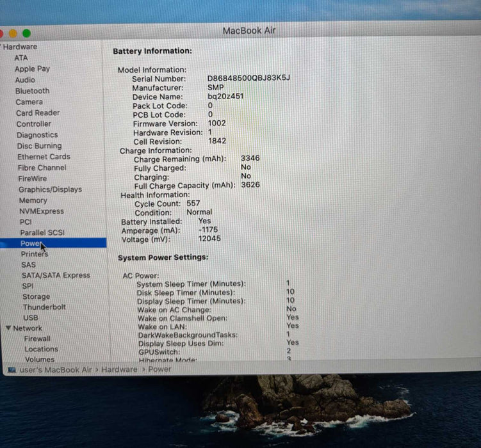Select Locations under Network
This screenshot has width=481, height=448.
point(42,349)
